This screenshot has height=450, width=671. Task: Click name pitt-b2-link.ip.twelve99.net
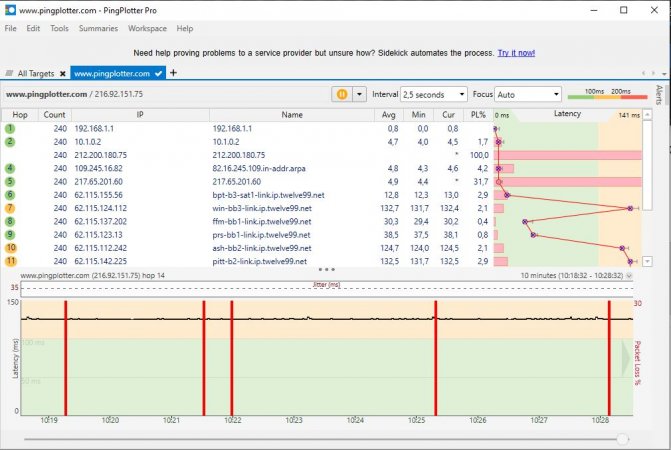point(259,261)
